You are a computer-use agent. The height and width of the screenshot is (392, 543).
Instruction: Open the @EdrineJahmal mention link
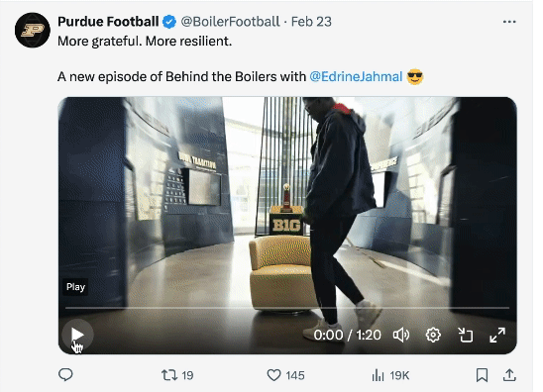coord(356,76)
